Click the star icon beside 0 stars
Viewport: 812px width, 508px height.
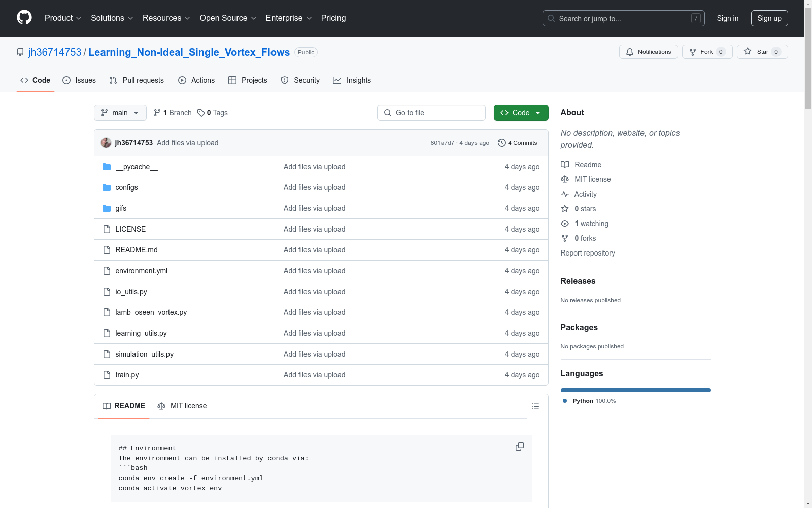(565, 209)
